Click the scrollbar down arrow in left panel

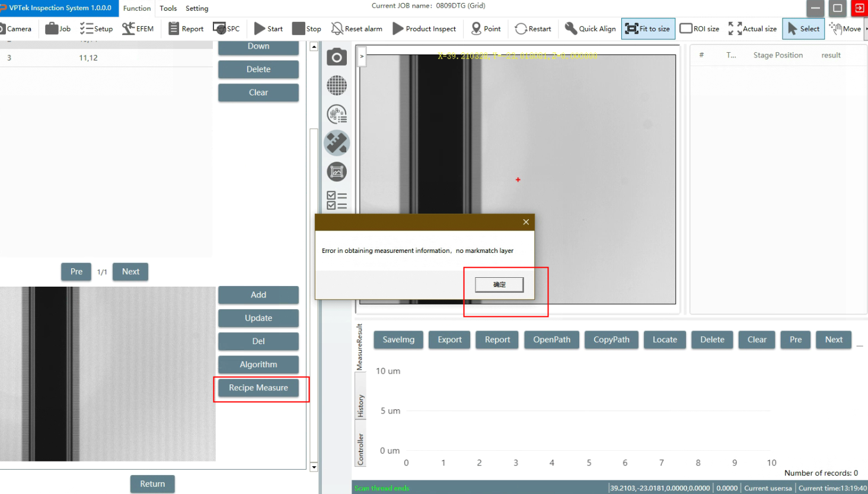314,467
